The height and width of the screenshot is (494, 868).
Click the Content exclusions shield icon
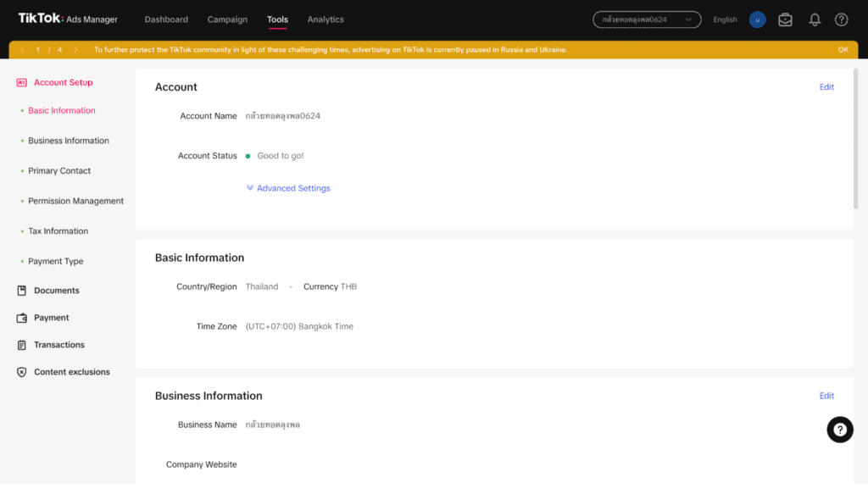coord(21,372)
